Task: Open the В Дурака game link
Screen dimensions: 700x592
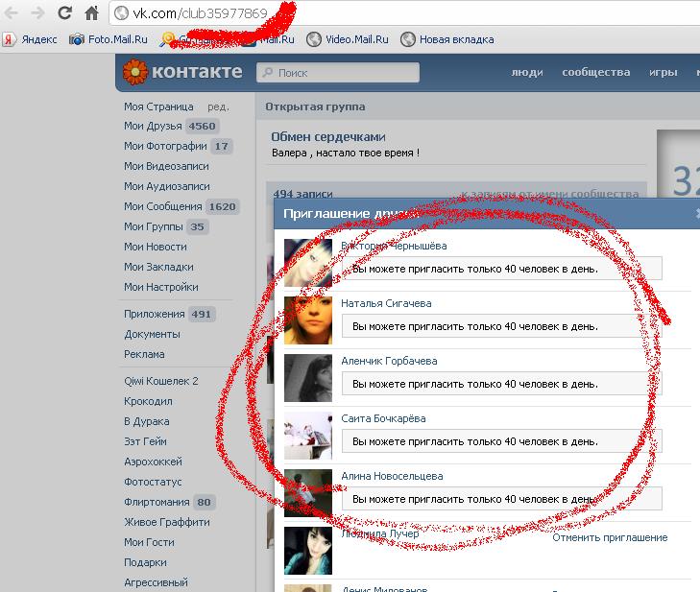Action: [147, 421]
